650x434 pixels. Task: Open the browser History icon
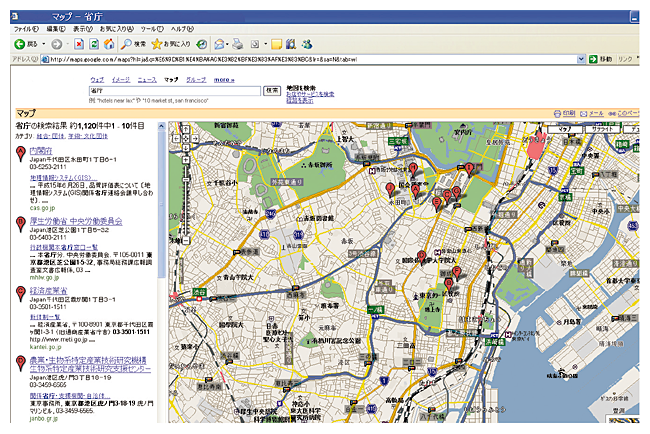point(202,44)
